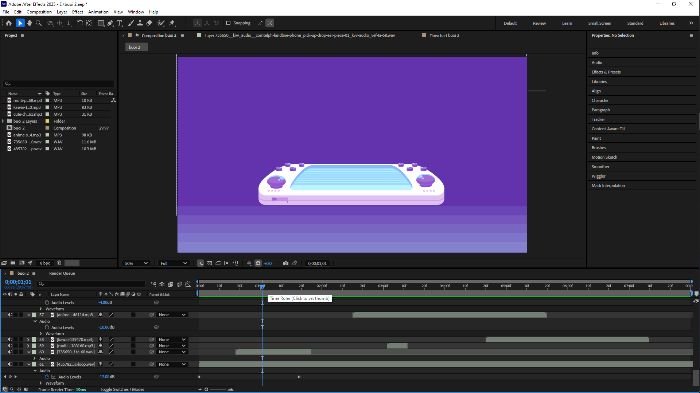The width and height of the screenshot is (700, 393).
Task: Click the graph editor icon in timeline header
Action: click(188, 284)
